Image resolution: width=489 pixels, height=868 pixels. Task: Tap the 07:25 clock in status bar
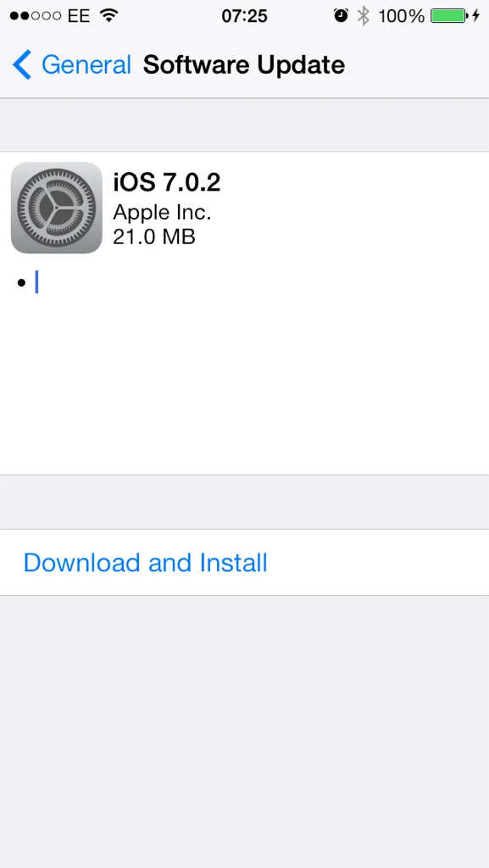point(244,16)
